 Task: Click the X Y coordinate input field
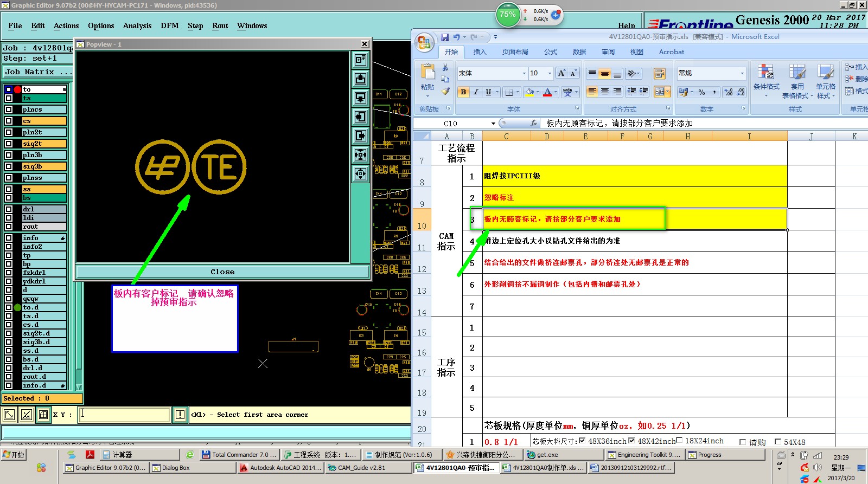pyautogui.click(x=124, y=415)
